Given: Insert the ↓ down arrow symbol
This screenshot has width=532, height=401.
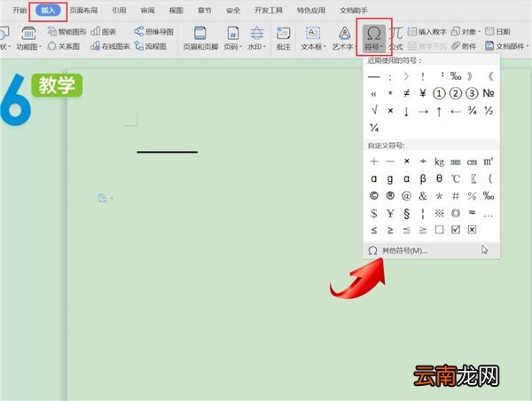Looking at the screenshot, I should [x=406, y=111].
